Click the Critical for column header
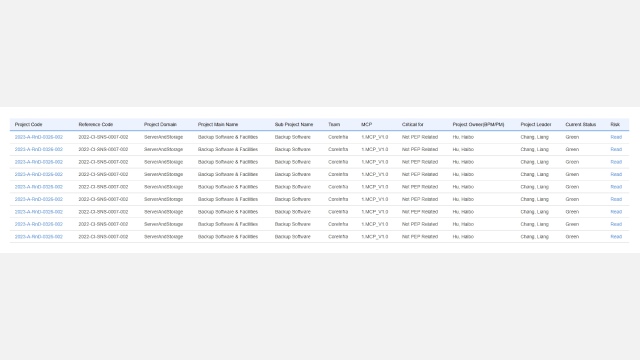640x360 pixels. point(413,124)
